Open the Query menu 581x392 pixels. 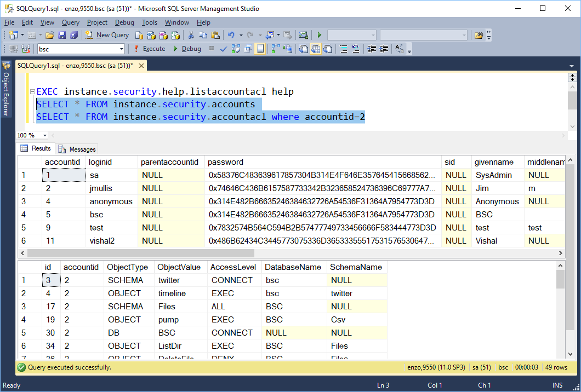tap(70, 22)
